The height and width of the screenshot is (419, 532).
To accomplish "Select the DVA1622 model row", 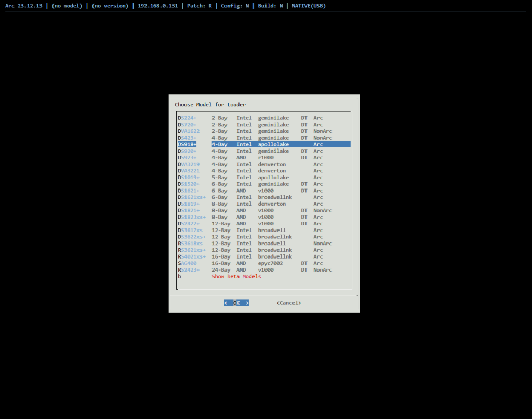I will (x=189, y=131).
